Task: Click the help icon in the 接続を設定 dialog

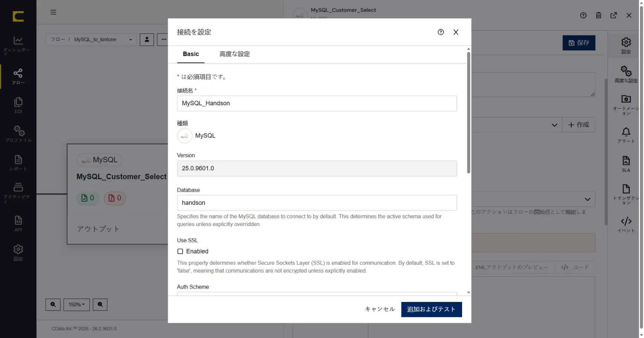Action: tap(440, 32)
